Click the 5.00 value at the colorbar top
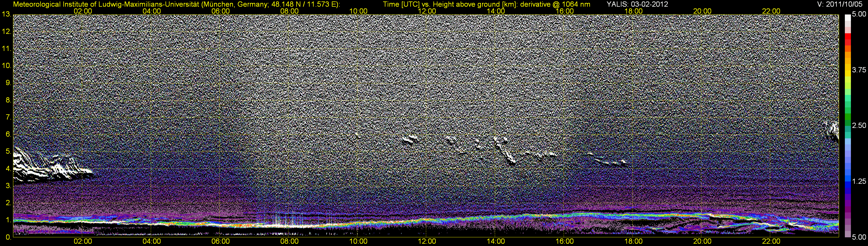The height and width of the screenshot is (246, 868). (859, 14)
